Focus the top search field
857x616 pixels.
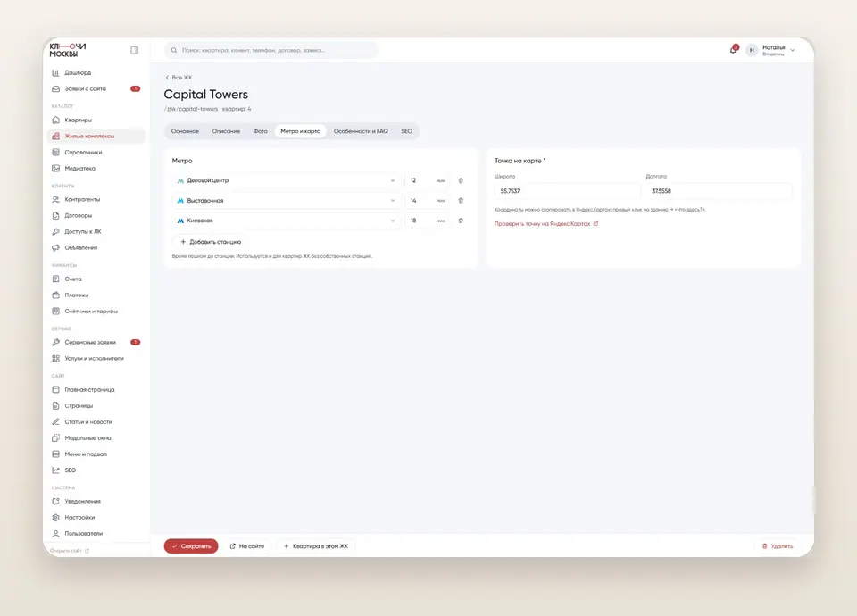click(271, 50)
